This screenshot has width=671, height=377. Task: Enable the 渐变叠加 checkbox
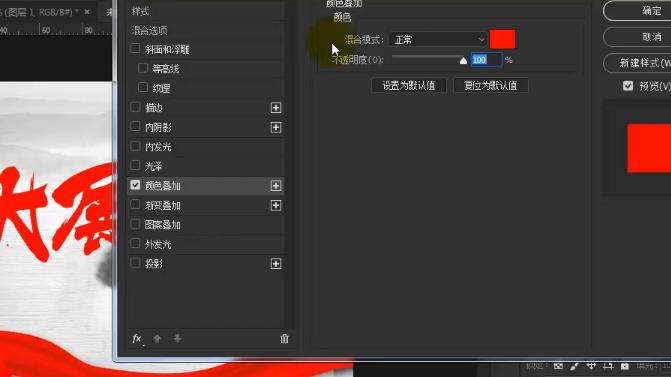click(x=135, y=205)
